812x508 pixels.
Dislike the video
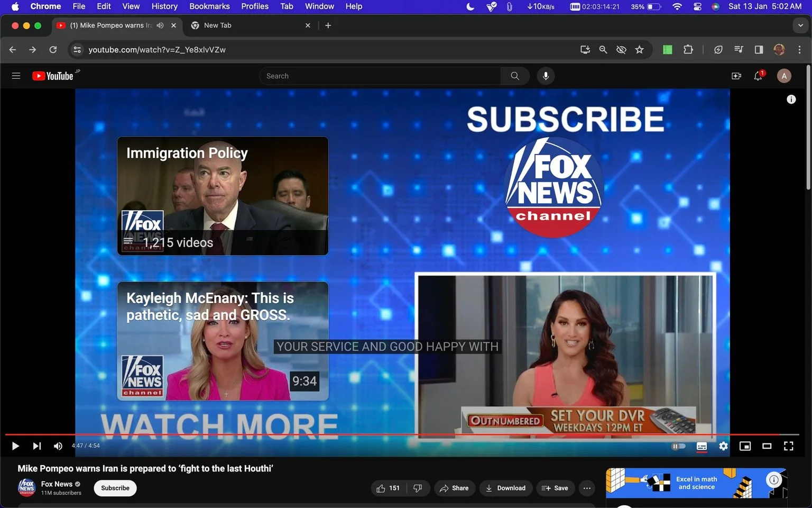tap(418, 488)
